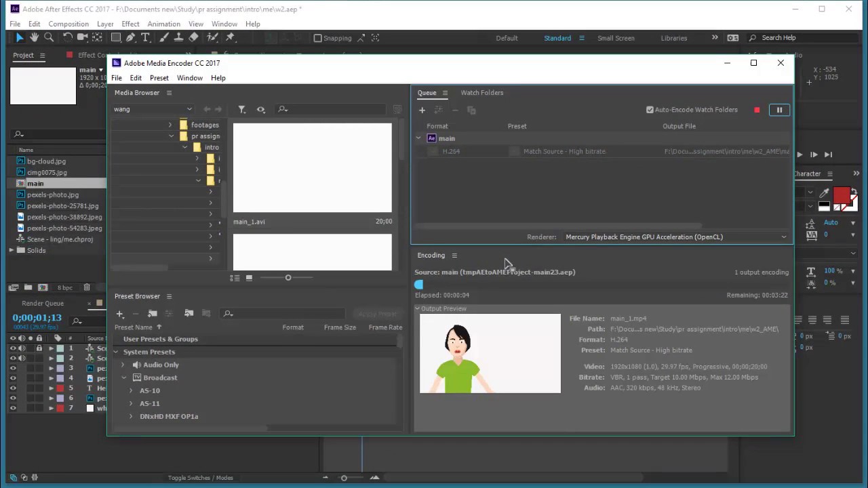Click the red fill color swatch in Character panel
The image size is (868, 488).
(842, 196)
